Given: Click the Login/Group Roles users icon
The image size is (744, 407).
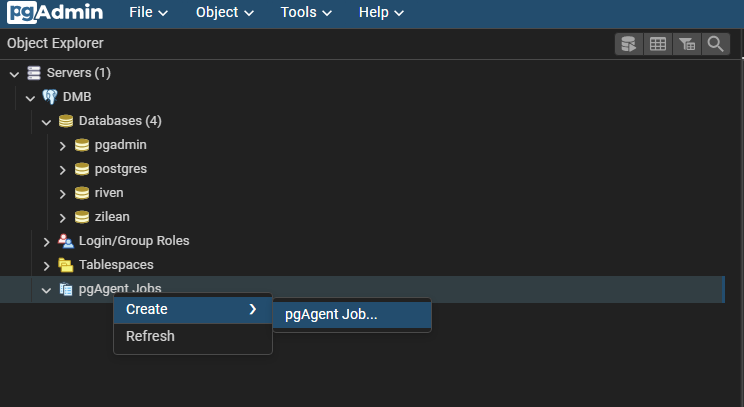Looking at the screenshot, I should [x=66, y=241].
